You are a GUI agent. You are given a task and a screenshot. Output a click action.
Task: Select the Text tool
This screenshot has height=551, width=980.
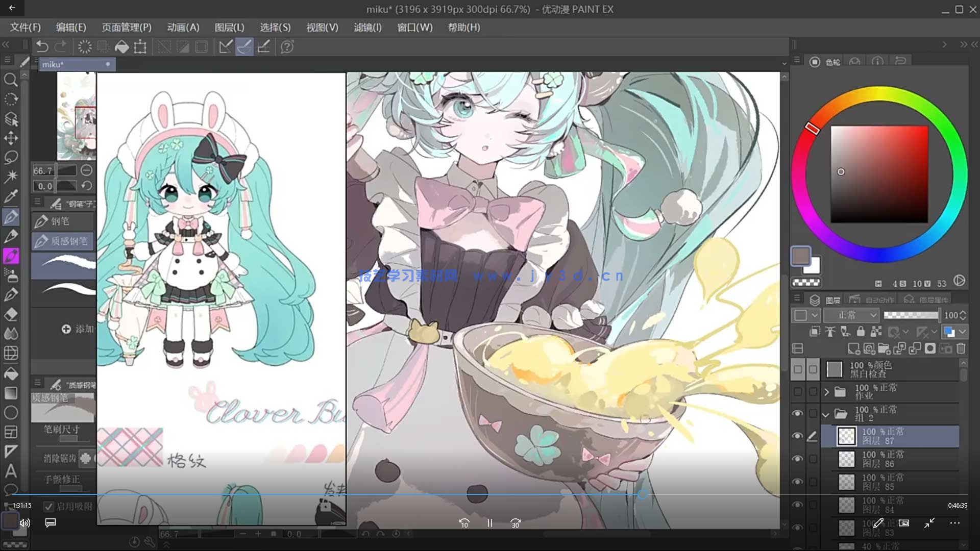pos(11,470)
